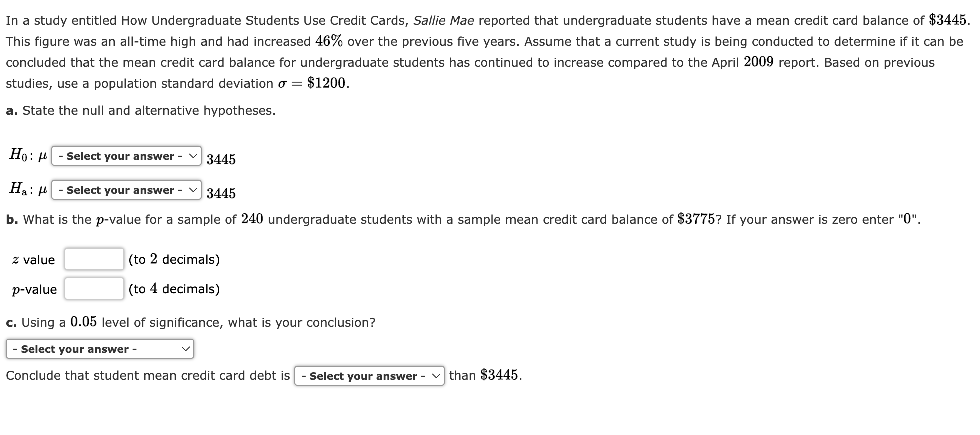Click the "(to 2 decimals)" hint text

click(174, 259)
